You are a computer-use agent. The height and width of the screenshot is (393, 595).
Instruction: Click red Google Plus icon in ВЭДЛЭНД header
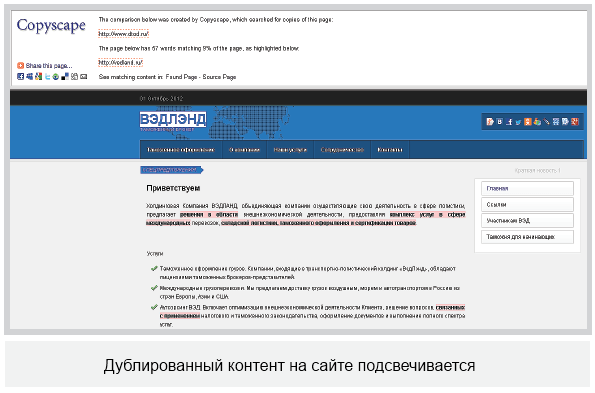(x=575, y=122)
